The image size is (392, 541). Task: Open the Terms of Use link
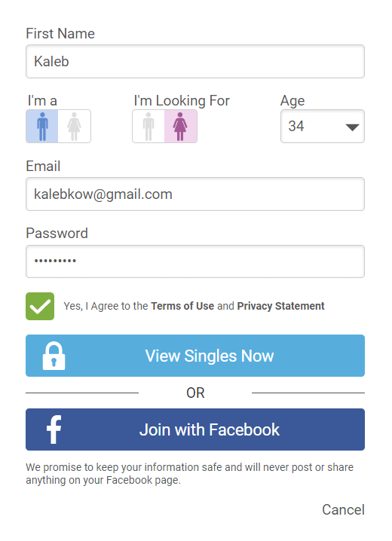182,306
